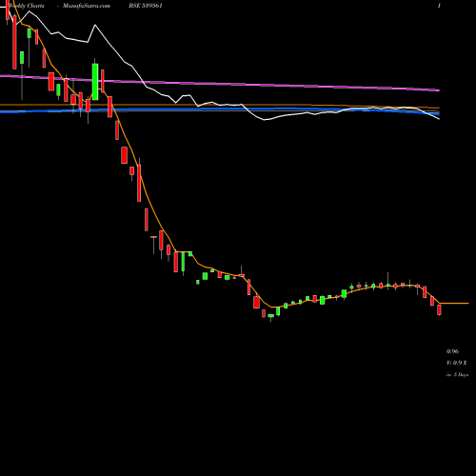Screen dimensions: 476x476
Task: Click the rightmost red candlestick
Action: click(439, 309)
